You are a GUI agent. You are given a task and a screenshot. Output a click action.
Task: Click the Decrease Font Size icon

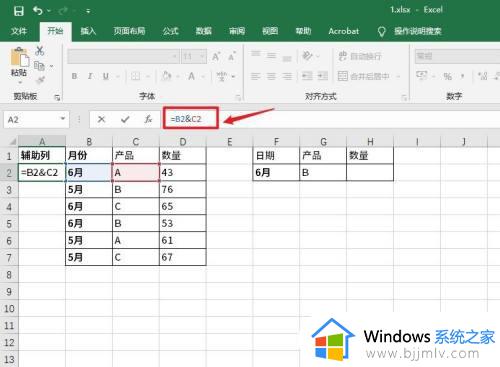(x=232, y=56)
